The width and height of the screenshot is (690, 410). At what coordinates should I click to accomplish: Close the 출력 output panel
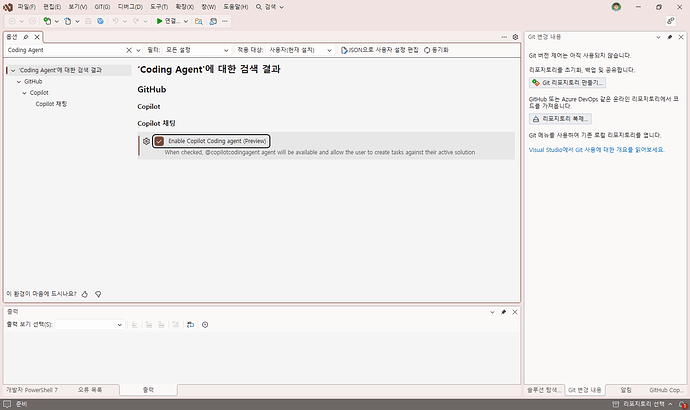515,312
